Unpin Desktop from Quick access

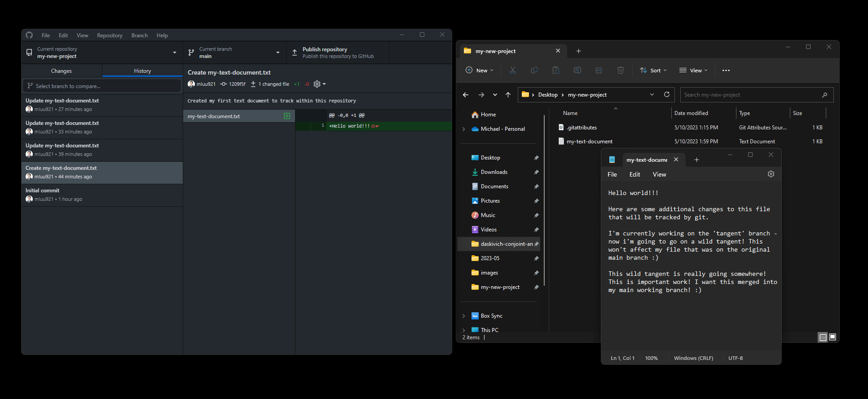pos(536,158)
